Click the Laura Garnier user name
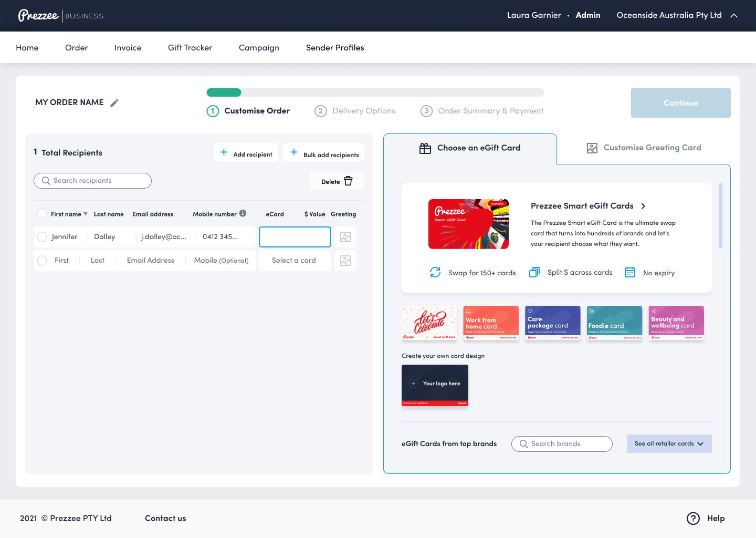Screen dimensions: 756x538 pos(534,15)
